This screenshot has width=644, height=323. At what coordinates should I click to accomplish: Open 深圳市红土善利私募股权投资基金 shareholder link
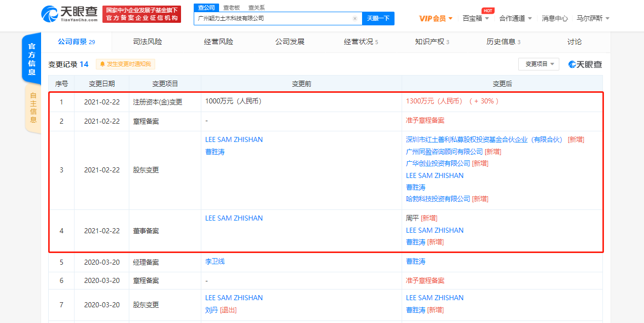coord(485,139)
